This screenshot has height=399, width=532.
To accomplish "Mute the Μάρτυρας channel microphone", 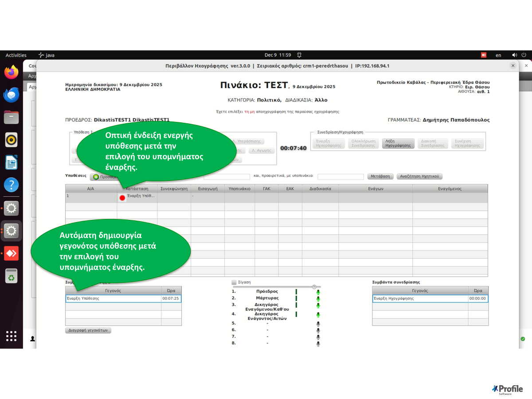I will 318,299.
